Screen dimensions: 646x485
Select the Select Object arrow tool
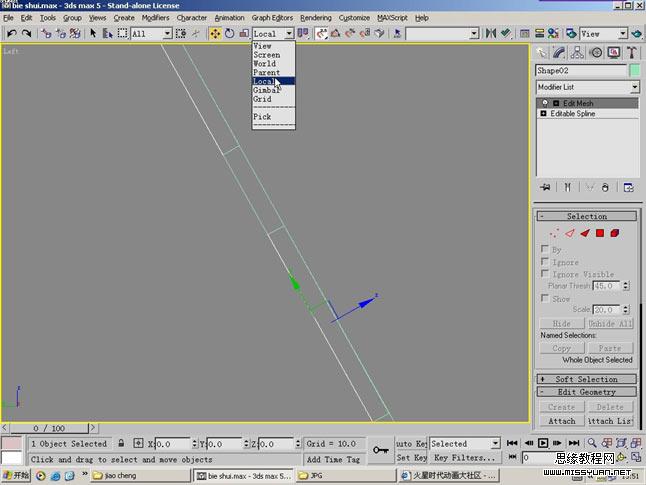(93, 33)
